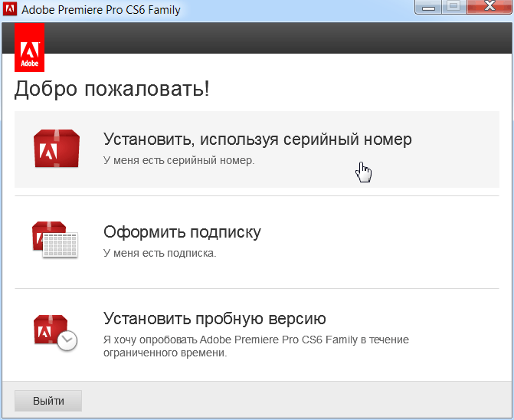Maximize the installer window
Viewport: 514px width, 420px height.
tap(454, 7)
